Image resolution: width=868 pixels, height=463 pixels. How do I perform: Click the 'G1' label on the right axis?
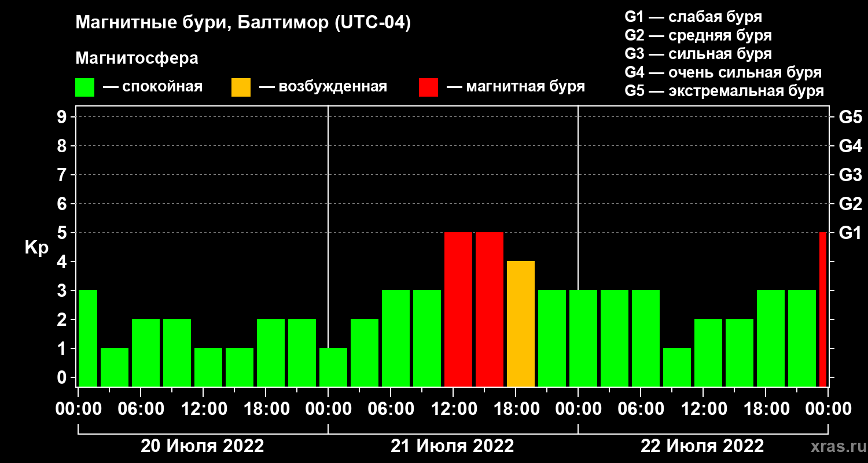[850, 233]
